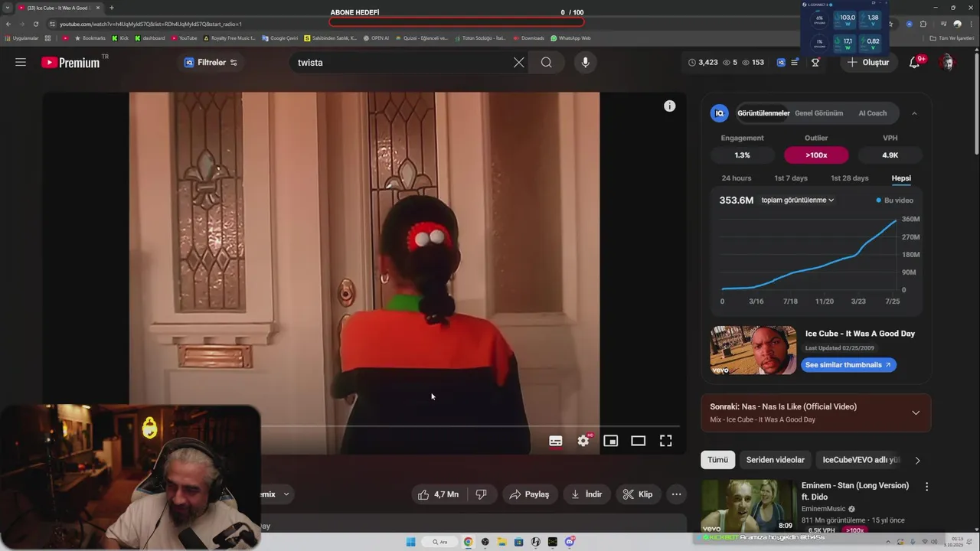Select the Tümü filter chip
Screen dimensions: 980x551
717,460
